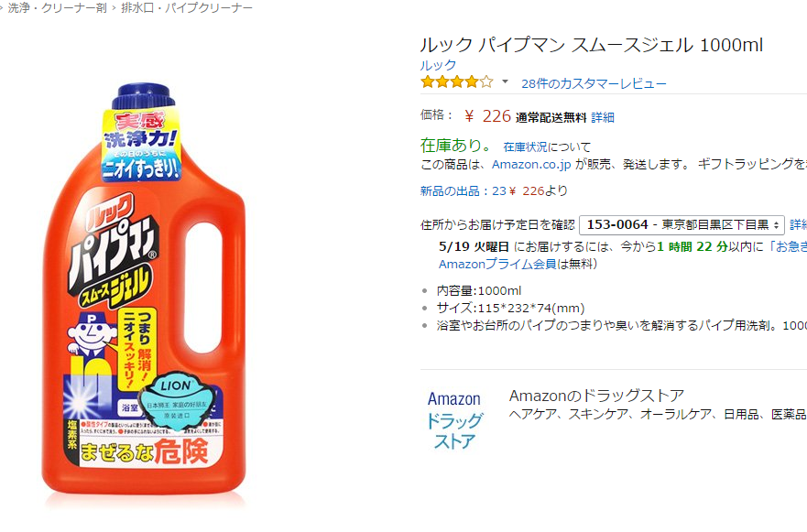Open 在庫状況 link

(525, 147)
